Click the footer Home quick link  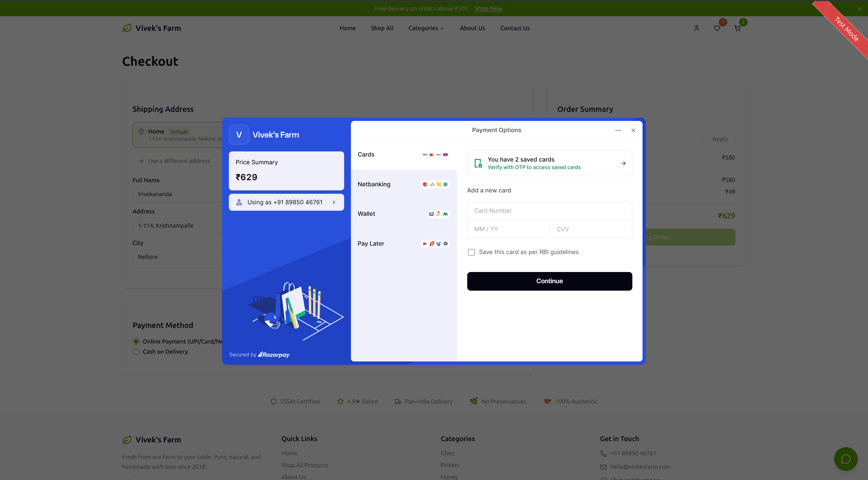[289, 453]
